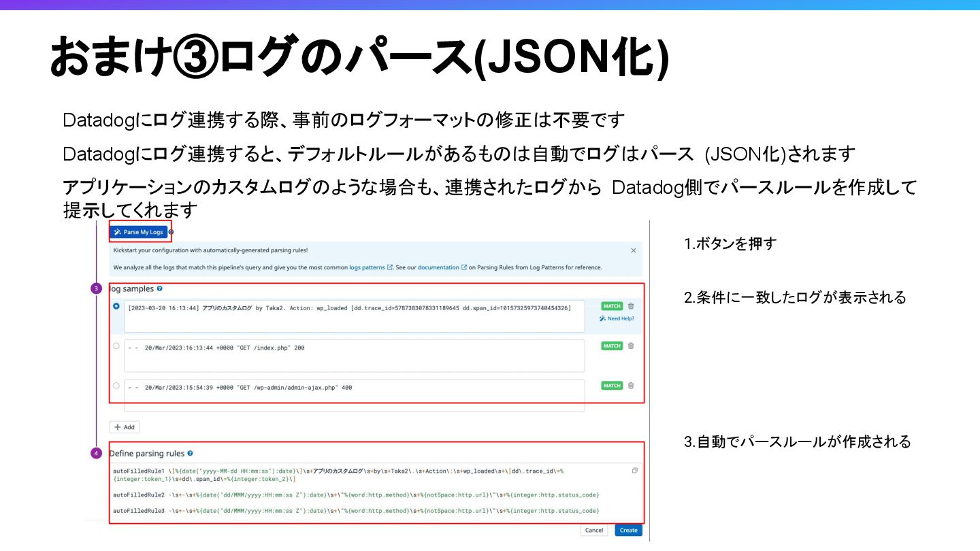Delete the wp_loaded log sample with trash icon
The image size is (980, 551).
coord(631,306)
